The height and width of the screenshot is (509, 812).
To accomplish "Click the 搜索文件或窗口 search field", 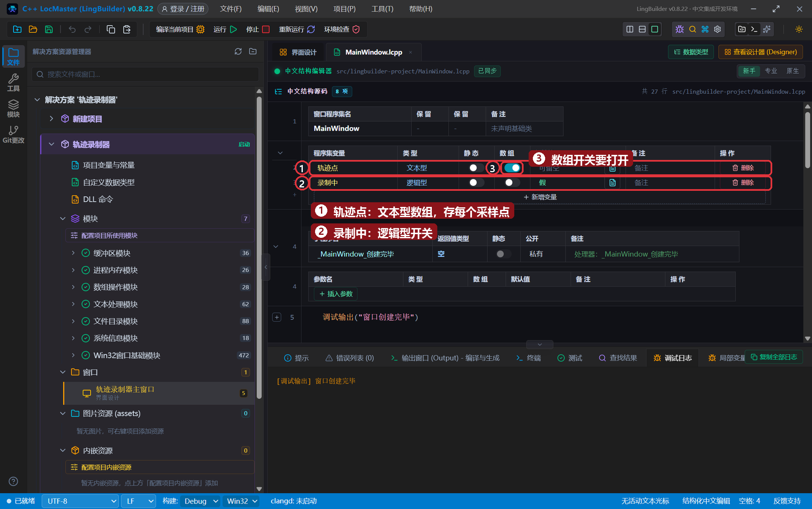I will coord(145,74).
